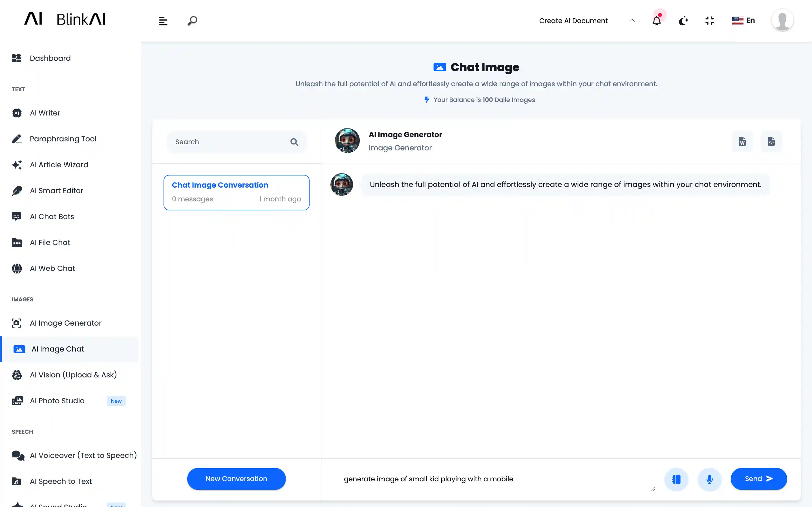This screenshot has width=812, height=507.
Task: Open the AI Writer tool
Action: pos(45,113)
